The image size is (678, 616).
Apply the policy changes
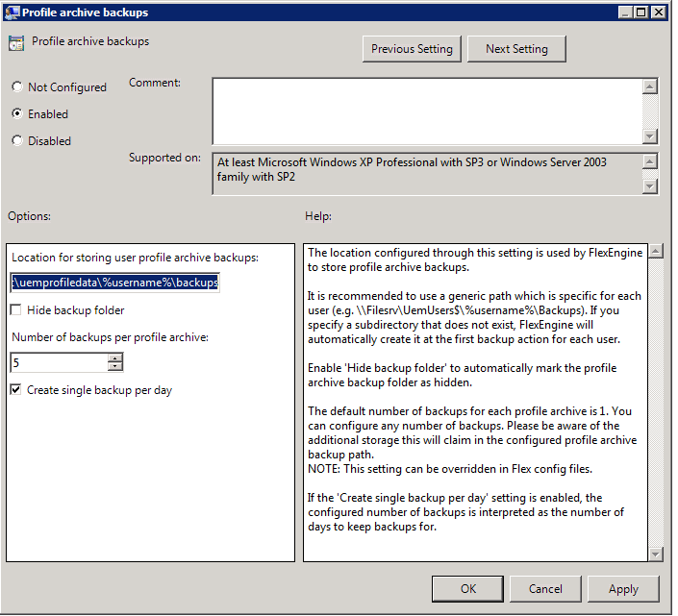623,588
